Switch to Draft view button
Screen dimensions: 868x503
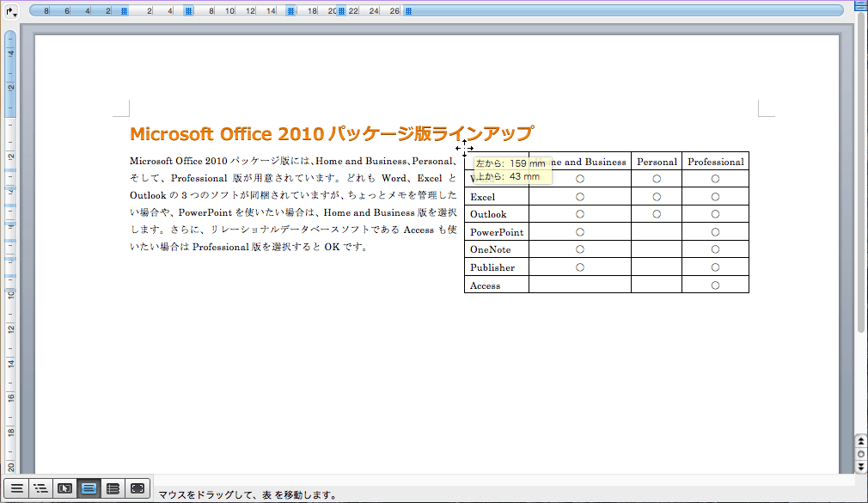[x=17, y=488]
